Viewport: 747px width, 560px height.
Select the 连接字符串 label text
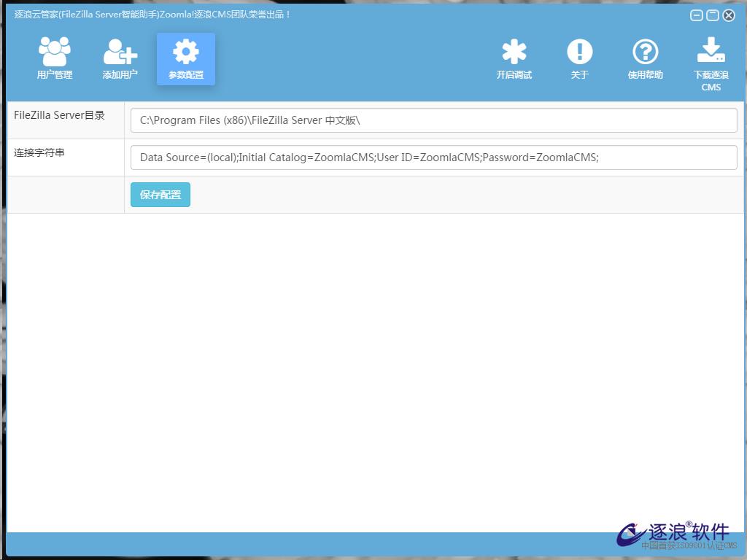pos(39,152)
